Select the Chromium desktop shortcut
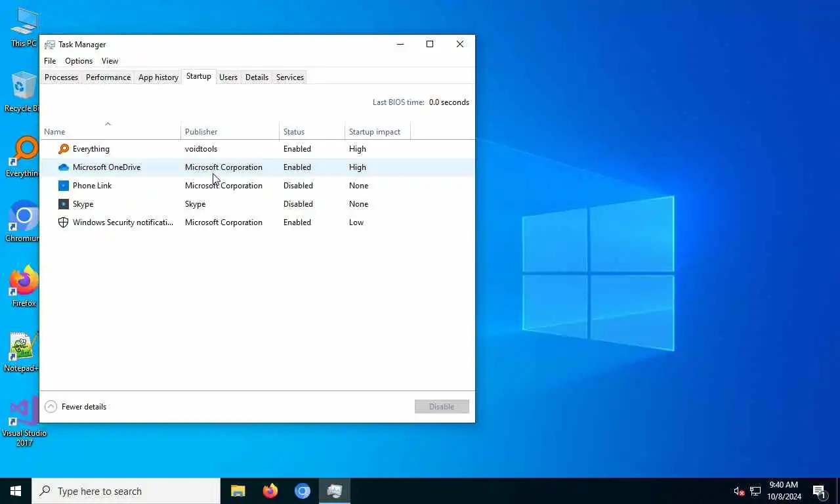The width and height of the screenshot is (840, 504). coord(24,222)
